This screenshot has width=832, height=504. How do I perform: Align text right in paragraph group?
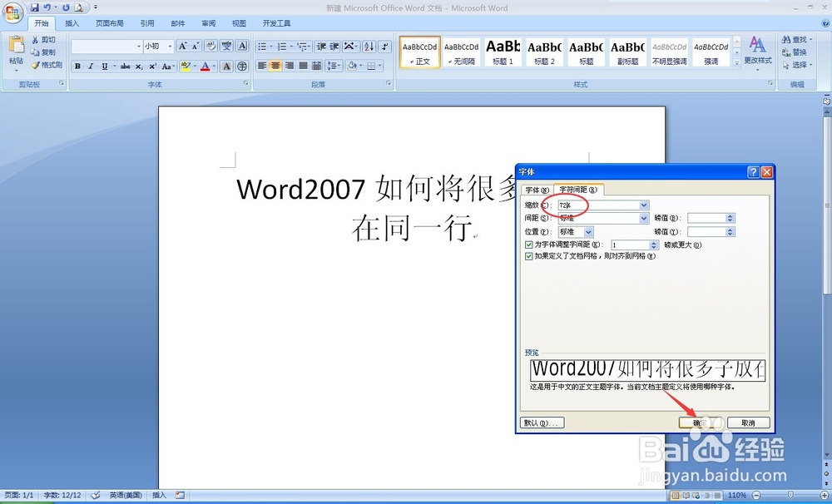290,66
